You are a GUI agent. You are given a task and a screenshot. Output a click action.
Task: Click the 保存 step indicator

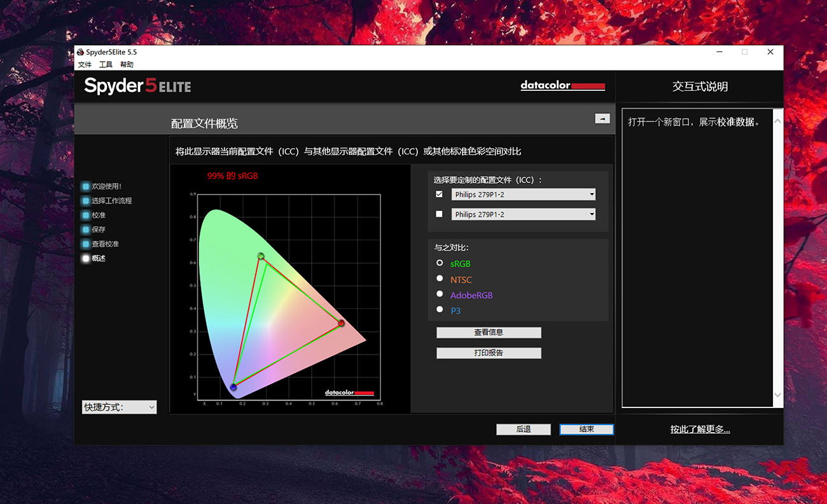point(86,229)
